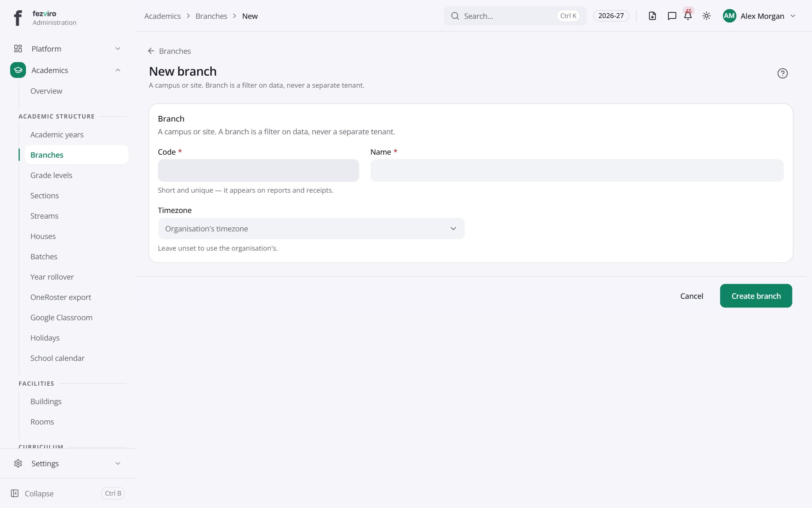The height and width of the screenshot is (508, 812).
Task: Click the AM user avatar
Action: click(729, 16)
